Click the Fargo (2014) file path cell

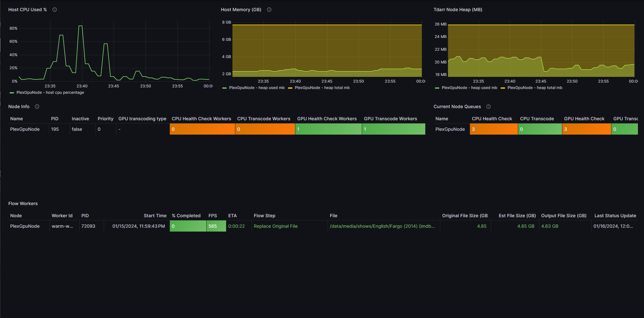(383, 226)
